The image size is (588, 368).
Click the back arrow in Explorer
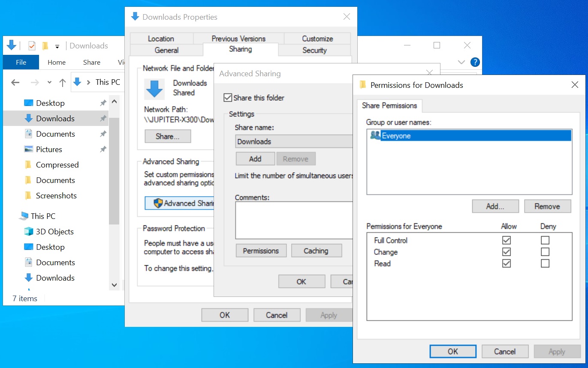[x=15, y=83]
